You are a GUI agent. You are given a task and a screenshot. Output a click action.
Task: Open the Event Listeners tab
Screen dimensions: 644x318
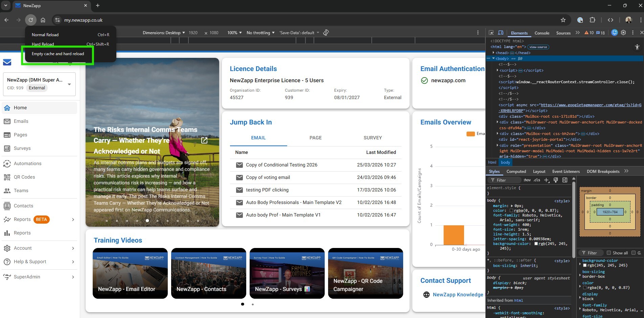click(x=566, y=172)
